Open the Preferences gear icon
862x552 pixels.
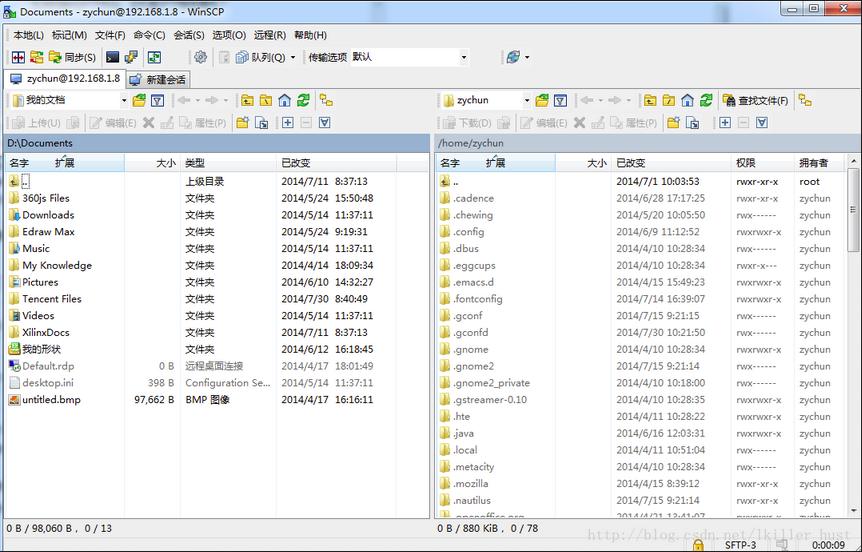(201, 57)
